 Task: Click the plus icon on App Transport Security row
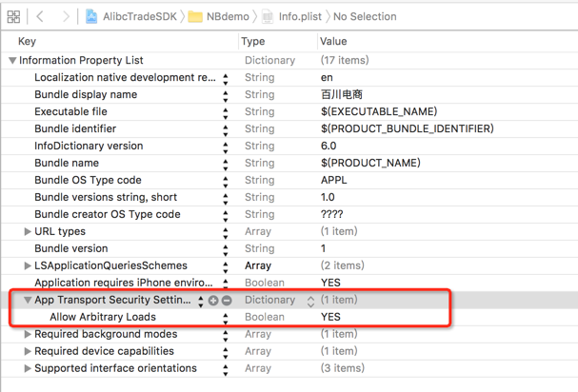[213, 301]
